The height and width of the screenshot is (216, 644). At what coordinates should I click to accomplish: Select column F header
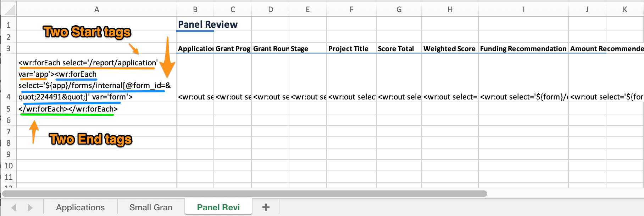click(x=351, y=10)
